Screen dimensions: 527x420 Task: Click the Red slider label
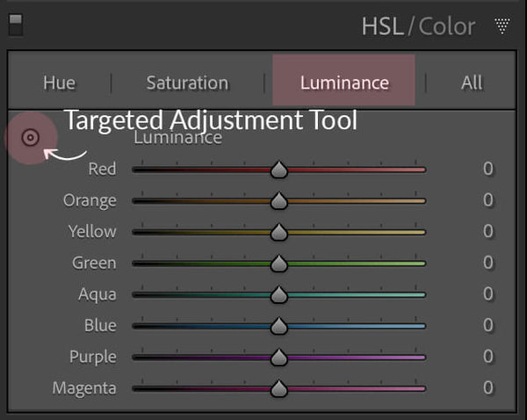click(x=102, y=169)
